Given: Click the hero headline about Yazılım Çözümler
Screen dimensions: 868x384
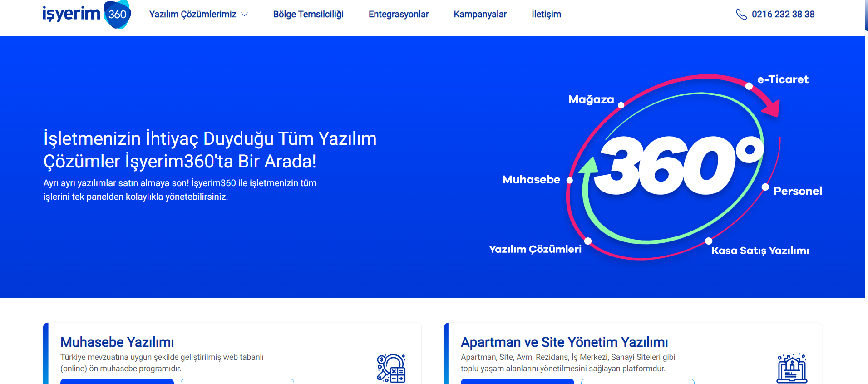Looking at the screenshot, I should [210, 150].
